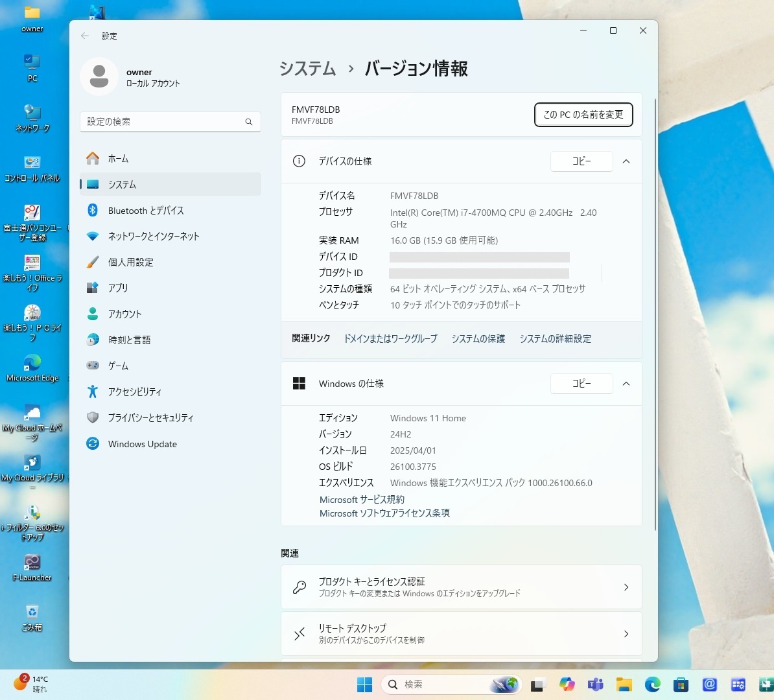Open システムの詳細設定 link
This screenshot has height=700, width=774.
pos(556,338)
